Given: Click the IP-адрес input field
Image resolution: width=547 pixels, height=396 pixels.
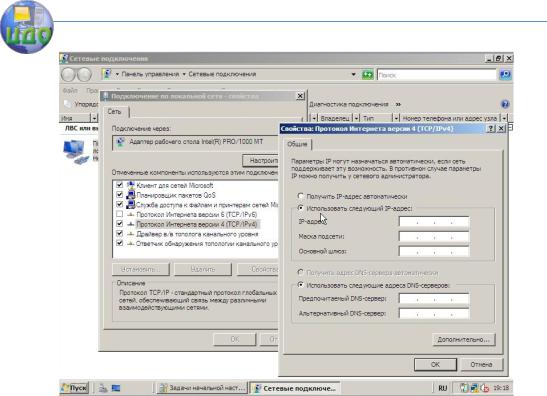Looking at the screenshot, I should pos(434,222).
